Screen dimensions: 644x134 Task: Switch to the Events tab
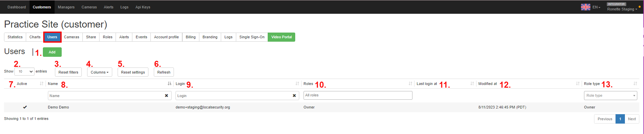(x=141, y=37)
